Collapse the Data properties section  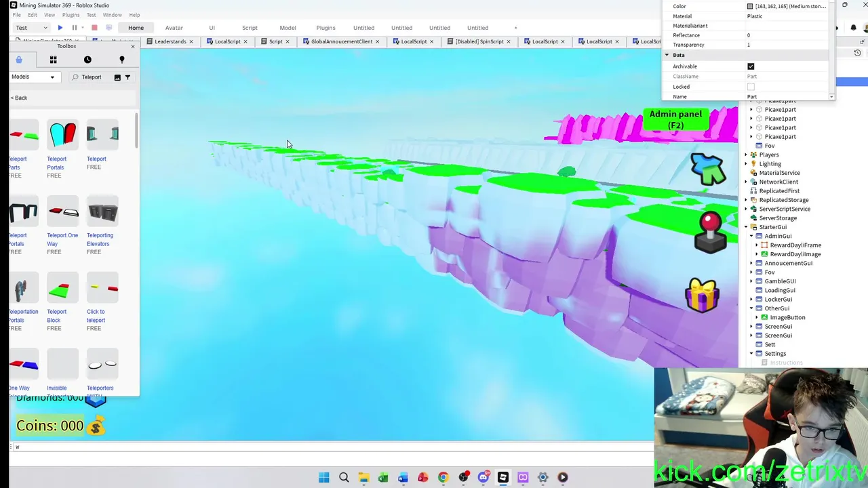point(667,55)
